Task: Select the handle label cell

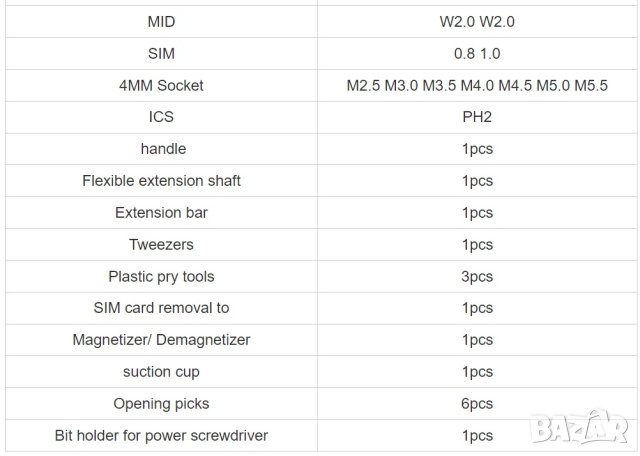Action: [x=161, y=149]
